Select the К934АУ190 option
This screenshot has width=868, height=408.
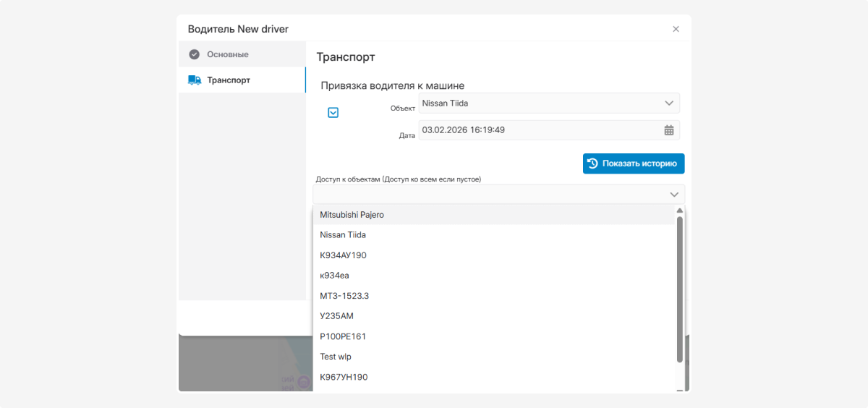tap(344, 255)
